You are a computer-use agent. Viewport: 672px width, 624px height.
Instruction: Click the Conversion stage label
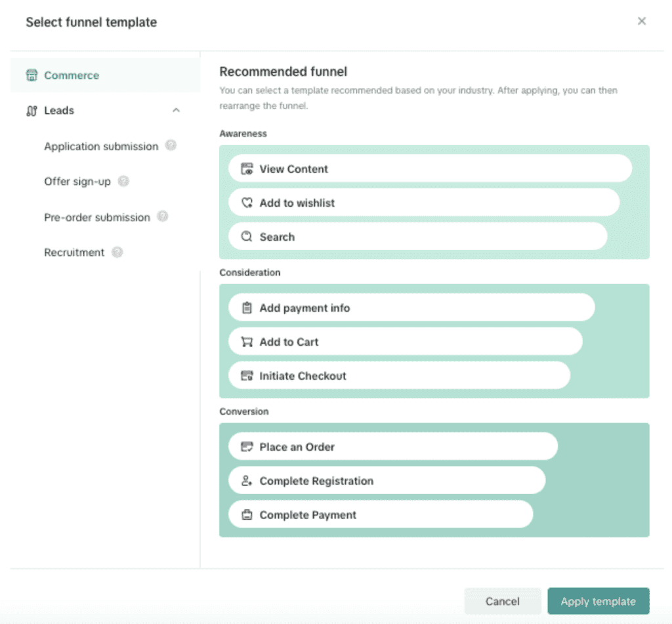tap(244, 411)
